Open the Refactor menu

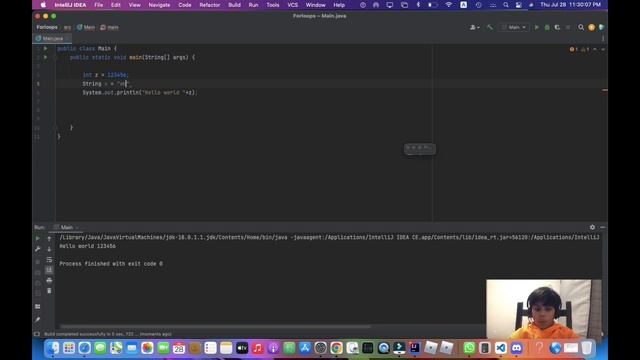tap(210, 5)
